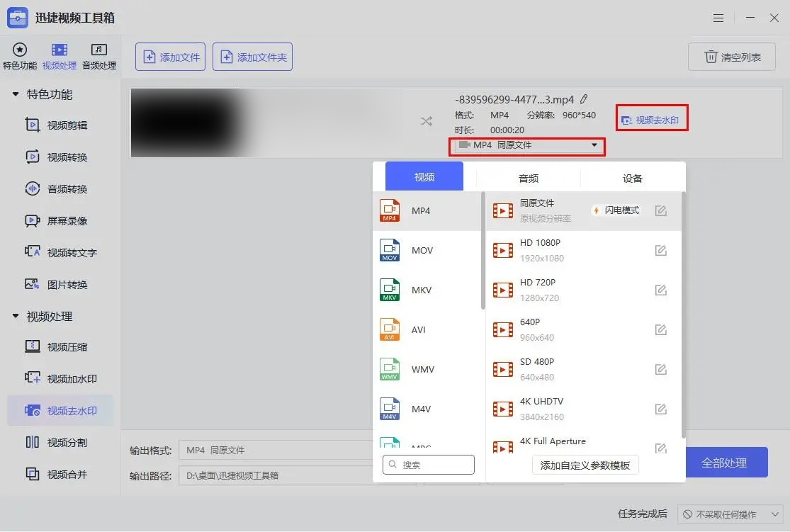Open 视频合并 in sidebar
Viewport: 790px width, 532px height.
point(57,474)
